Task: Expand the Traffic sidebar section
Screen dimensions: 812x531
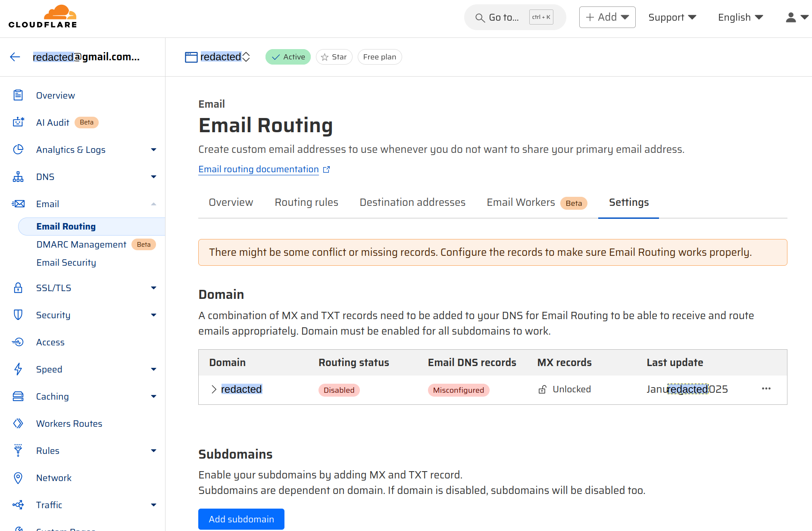Action: coord(153,505)
